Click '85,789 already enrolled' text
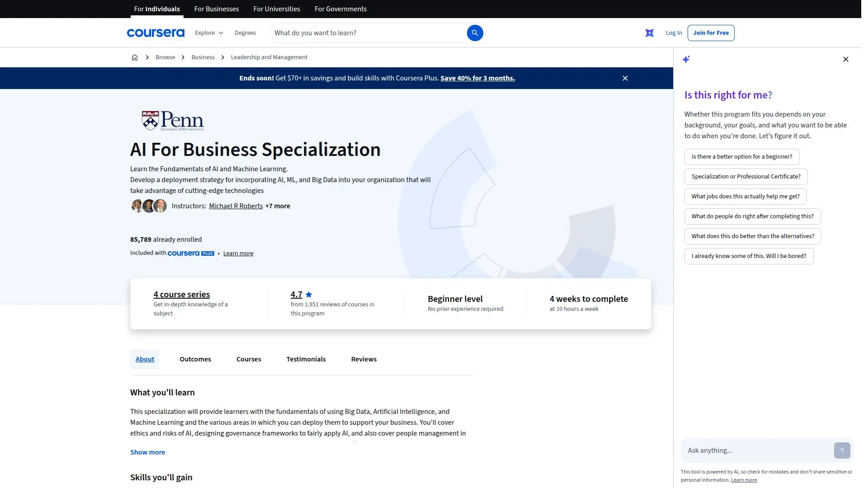868x488 pixels. coord(166,239)
